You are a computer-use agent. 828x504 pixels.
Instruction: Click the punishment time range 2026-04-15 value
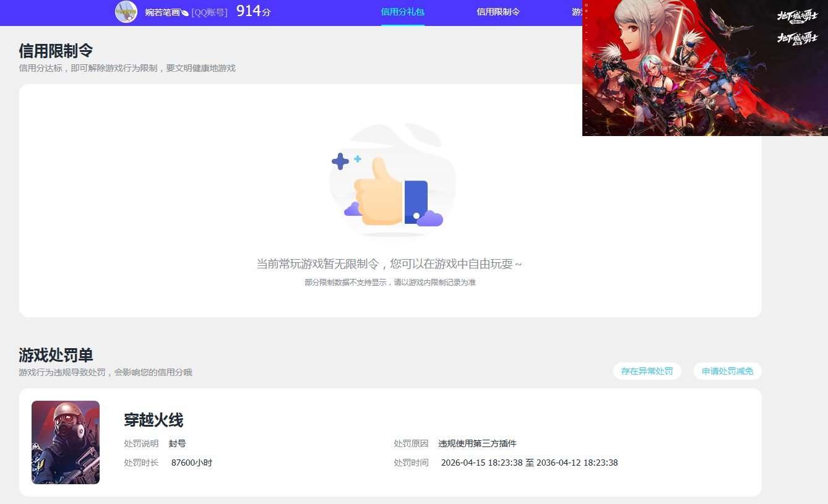[x=529, y=463]
